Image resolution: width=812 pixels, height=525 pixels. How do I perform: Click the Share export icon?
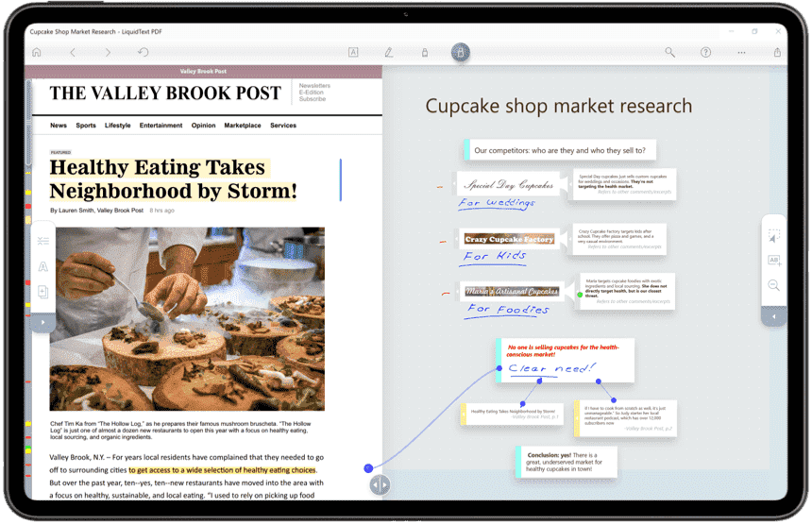coord(777,52)
